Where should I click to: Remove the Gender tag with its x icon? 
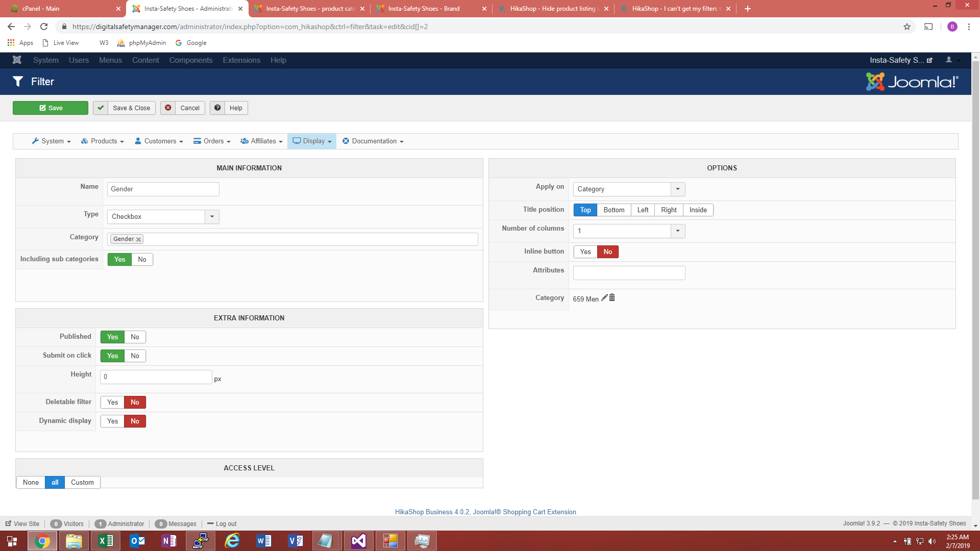(x=138, y=239)
